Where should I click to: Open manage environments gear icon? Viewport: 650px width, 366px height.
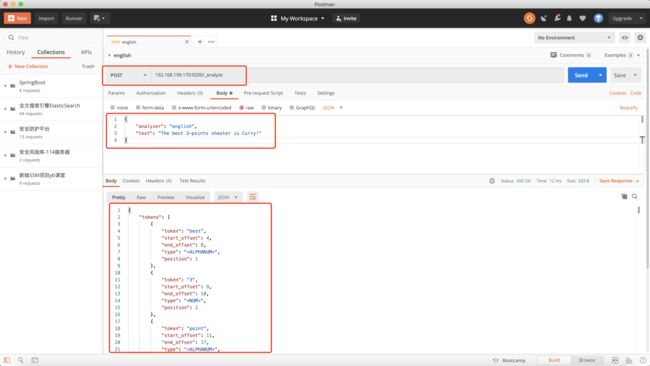[640, 38]
